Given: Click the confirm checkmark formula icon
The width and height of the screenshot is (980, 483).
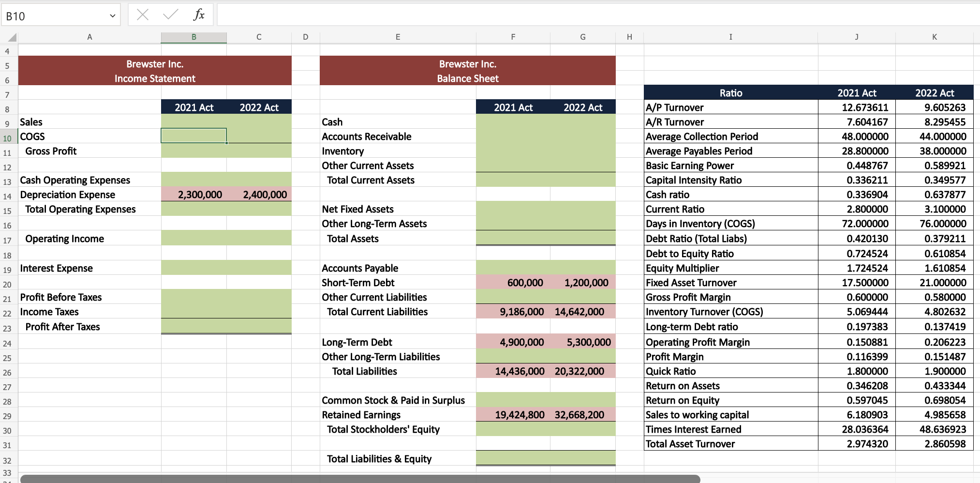Looking at the screenshot, I should coord(170,15).
